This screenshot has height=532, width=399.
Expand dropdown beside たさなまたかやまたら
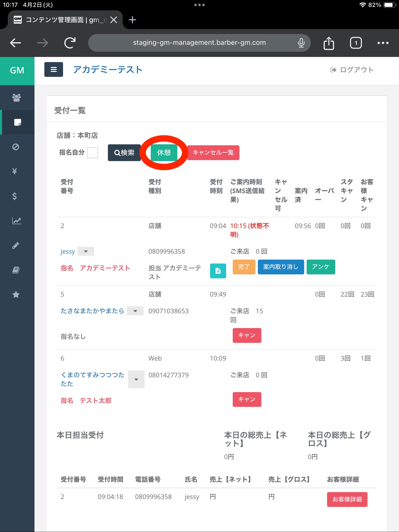[x=135, y=311]
